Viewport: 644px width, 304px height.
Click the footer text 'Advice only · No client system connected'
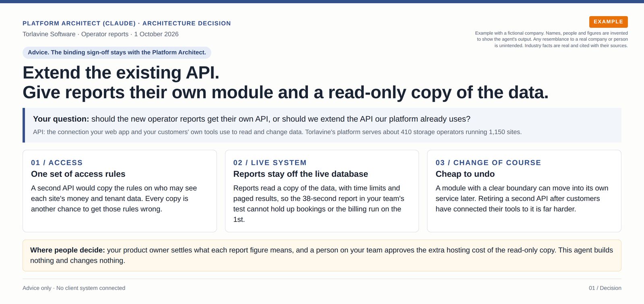[74, 288]
